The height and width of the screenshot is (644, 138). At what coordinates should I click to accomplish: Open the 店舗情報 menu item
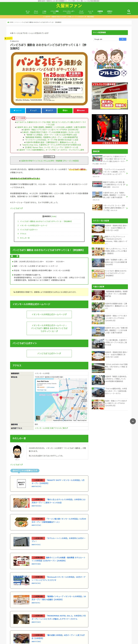tap(100, 12)
